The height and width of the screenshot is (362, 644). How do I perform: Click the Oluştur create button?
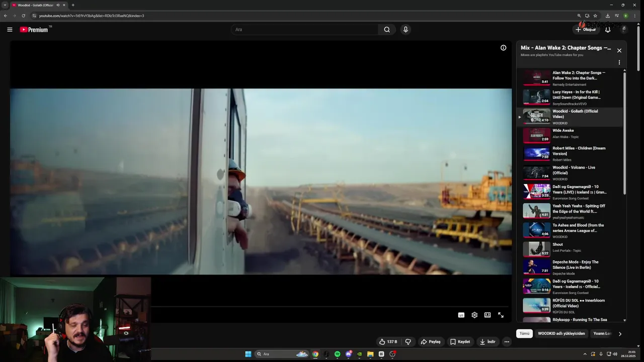pyautogui.click(x=586, y=30)
